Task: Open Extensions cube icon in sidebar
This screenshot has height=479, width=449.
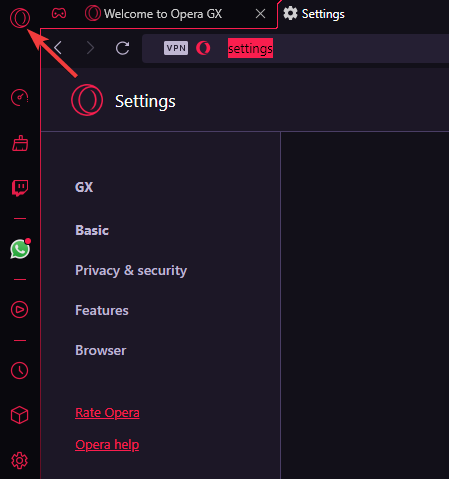Action: (19, 415)
